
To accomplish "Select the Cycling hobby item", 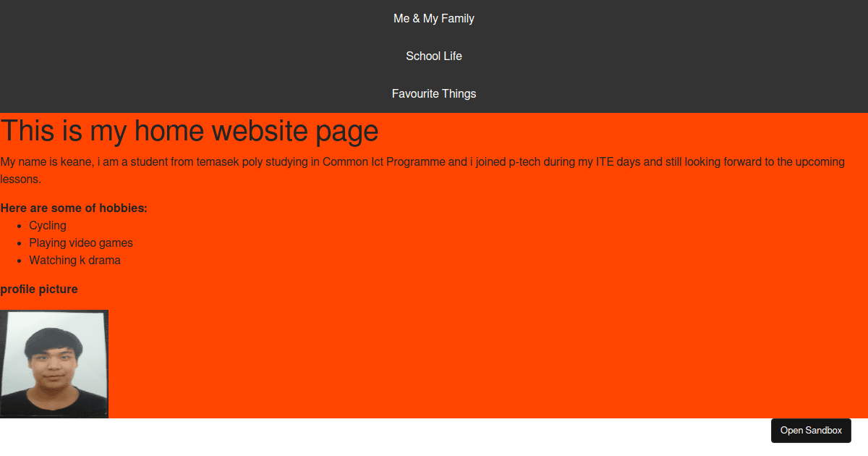I will tap(47, 225).
